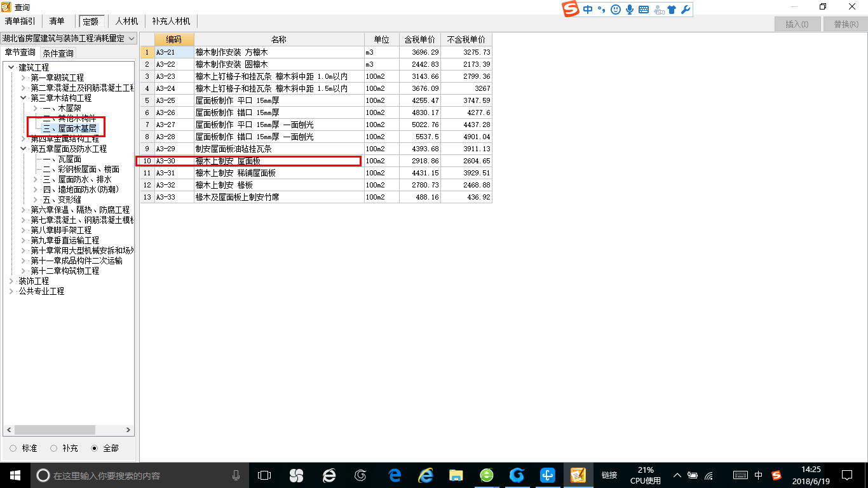Click the 替换(R) button
This screenshot has width=868, height=488.
coord(846,24)
